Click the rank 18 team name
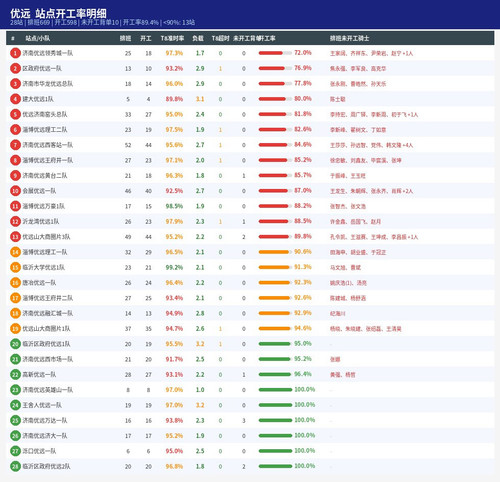The height and width of the screenshot is (482, 500). [47, 313]
